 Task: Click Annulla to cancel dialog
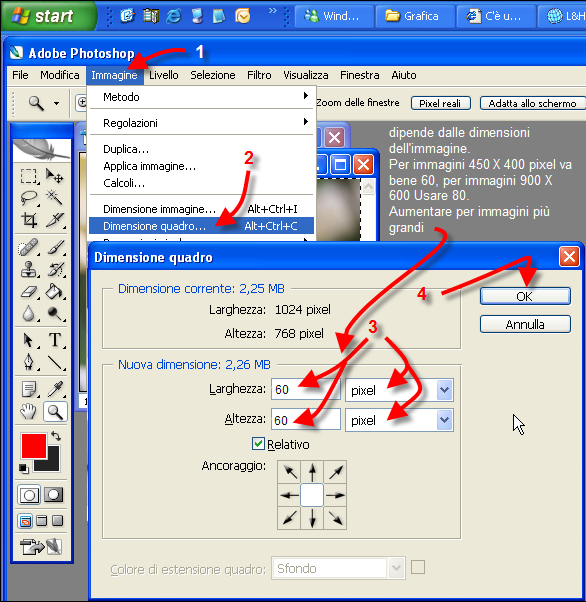(x=525, y=324)
